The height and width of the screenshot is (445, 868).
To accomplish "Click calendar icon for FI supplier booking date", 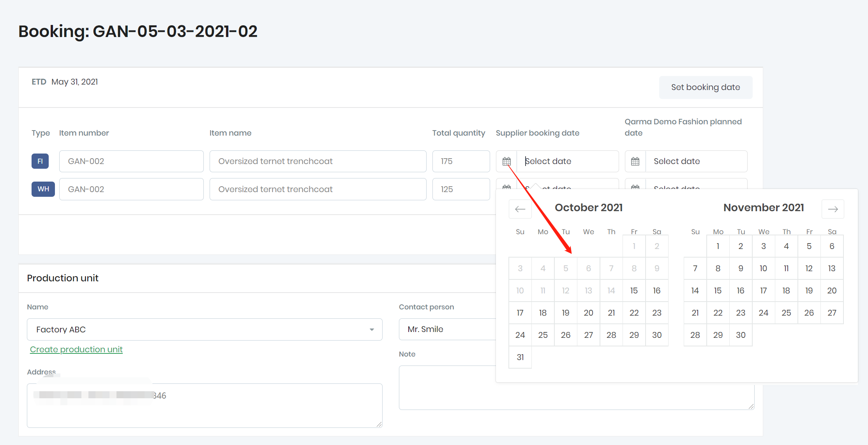I will (x=506, y=161).
